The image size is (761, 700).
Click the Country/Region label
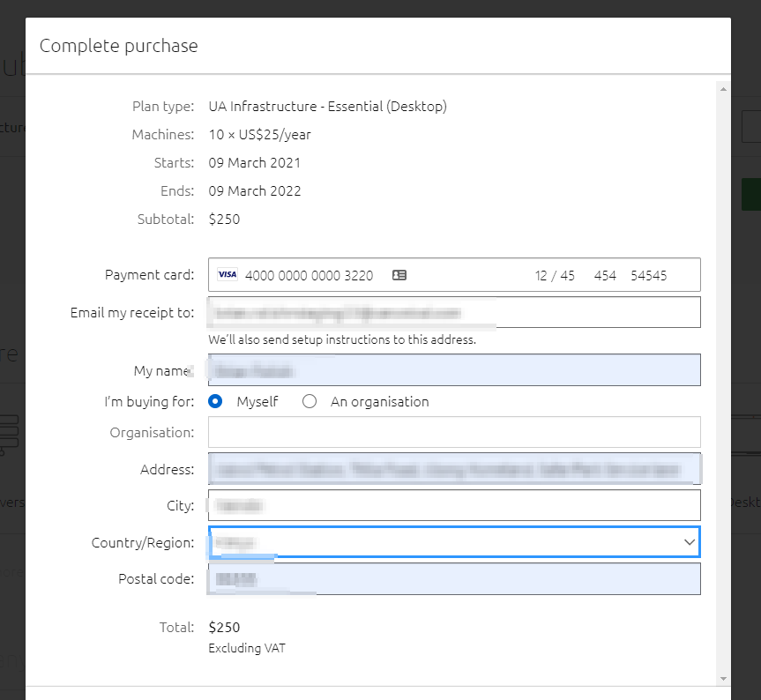point(143,542)
